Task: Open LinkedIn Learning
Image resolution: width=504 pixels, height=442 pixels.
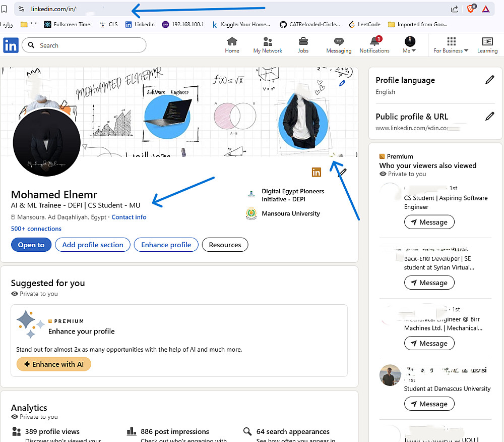Action: (x=487, y=45)
